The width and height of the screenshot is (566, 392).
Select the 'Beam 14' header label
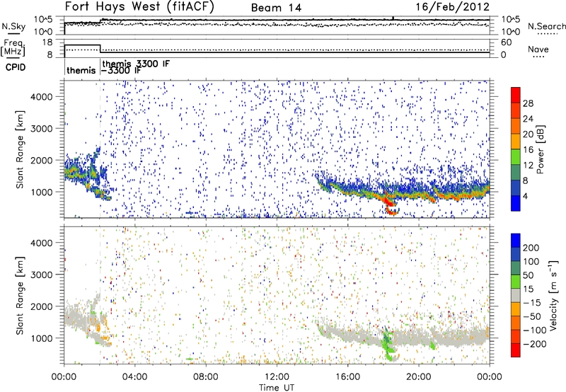point(276,8)
